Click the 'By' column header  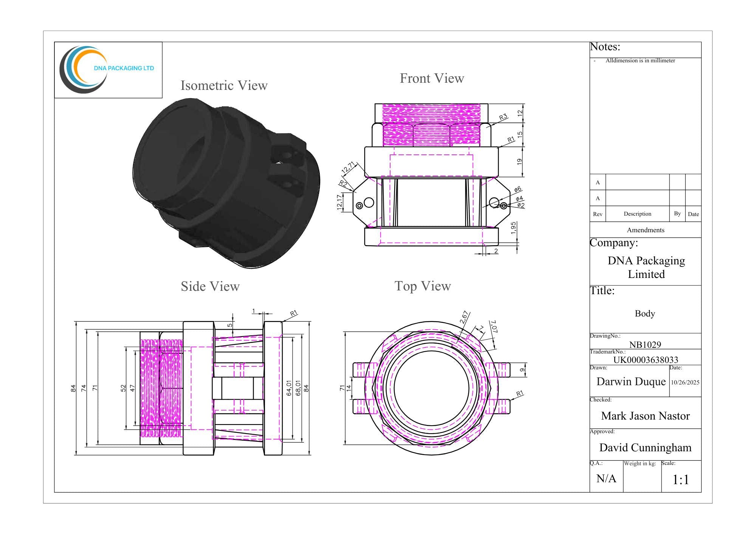(677, 213)
